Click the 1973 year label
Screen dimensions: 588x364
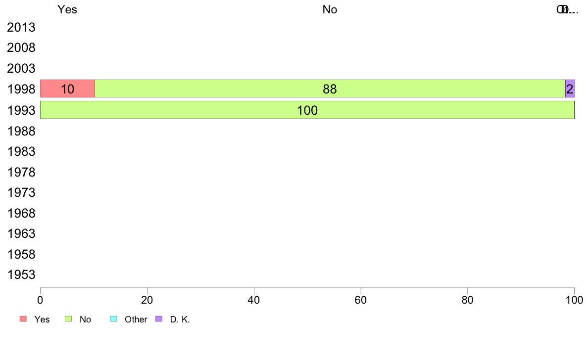[21, 193]
